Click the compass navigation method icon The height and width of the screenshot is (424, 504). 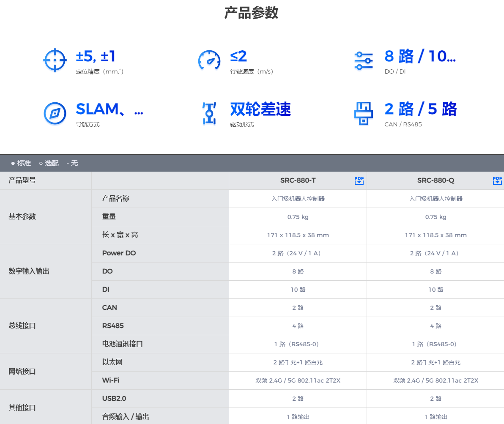[x=55, y=113]
